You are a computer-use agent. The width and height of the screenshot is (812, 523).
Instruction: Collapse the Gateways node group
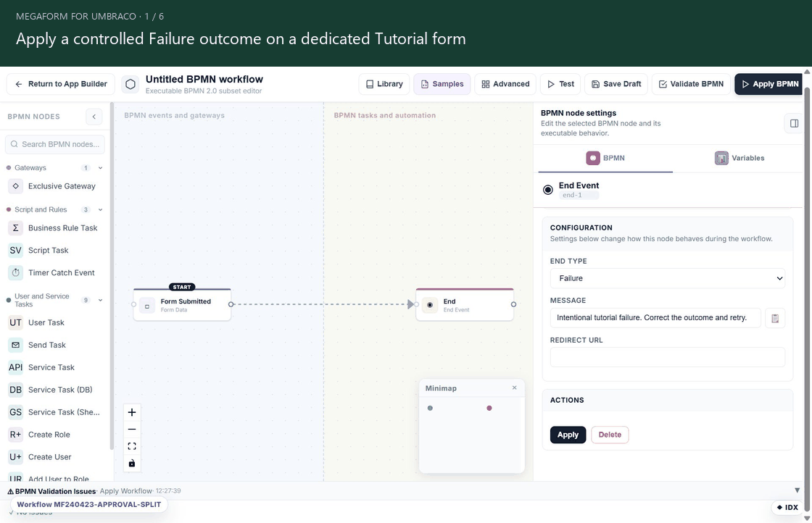(101, 168)
